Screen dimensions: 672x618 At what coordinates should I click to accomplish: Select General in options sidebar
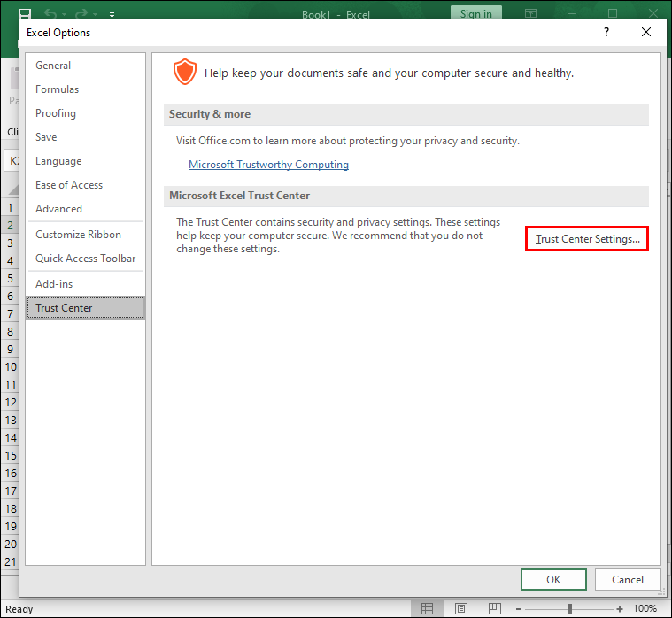tap(85, 66)
